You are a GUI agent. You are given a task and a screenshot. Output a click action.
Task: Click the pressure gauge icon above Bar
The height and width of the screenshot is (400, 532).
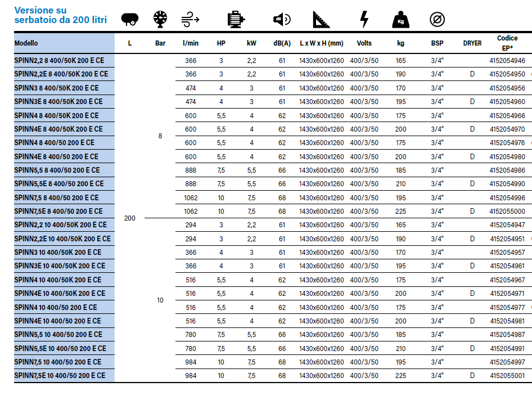click(x=160, y=19)
